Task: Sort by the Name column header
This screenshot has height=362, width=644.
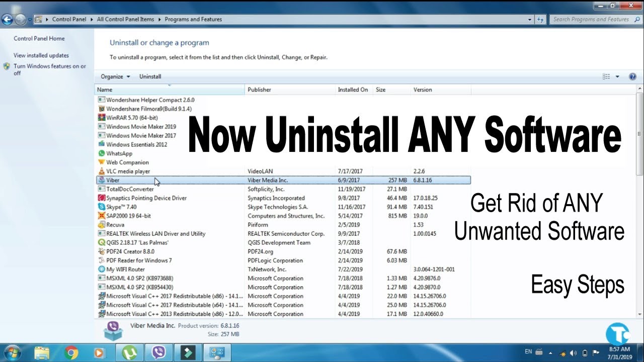Action: coord(170,89)
